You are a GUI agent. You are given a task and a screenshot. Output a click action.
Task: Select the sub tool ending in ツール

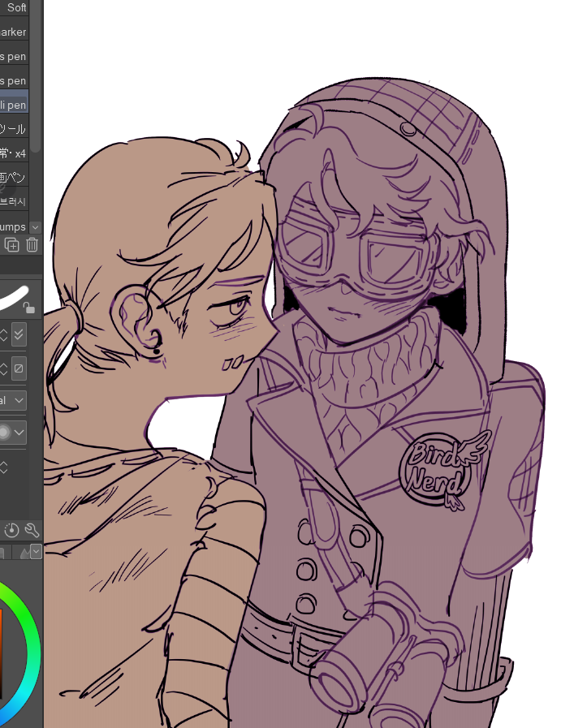(15, 129)
